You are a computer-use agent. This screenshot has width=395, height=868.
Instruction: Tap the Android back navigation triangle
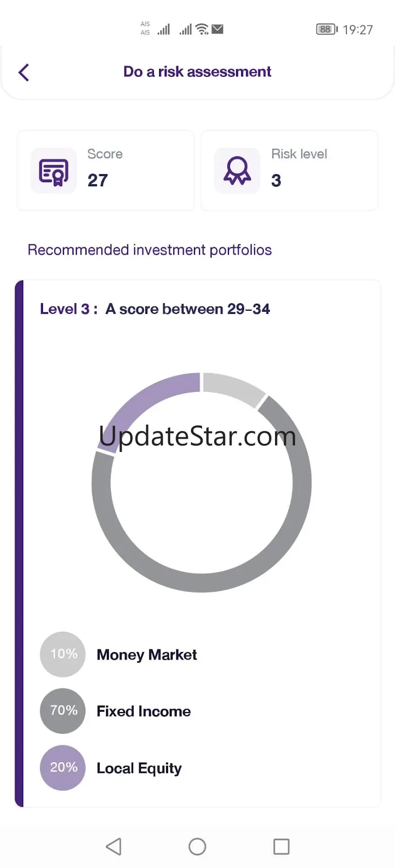coord(113,846)
